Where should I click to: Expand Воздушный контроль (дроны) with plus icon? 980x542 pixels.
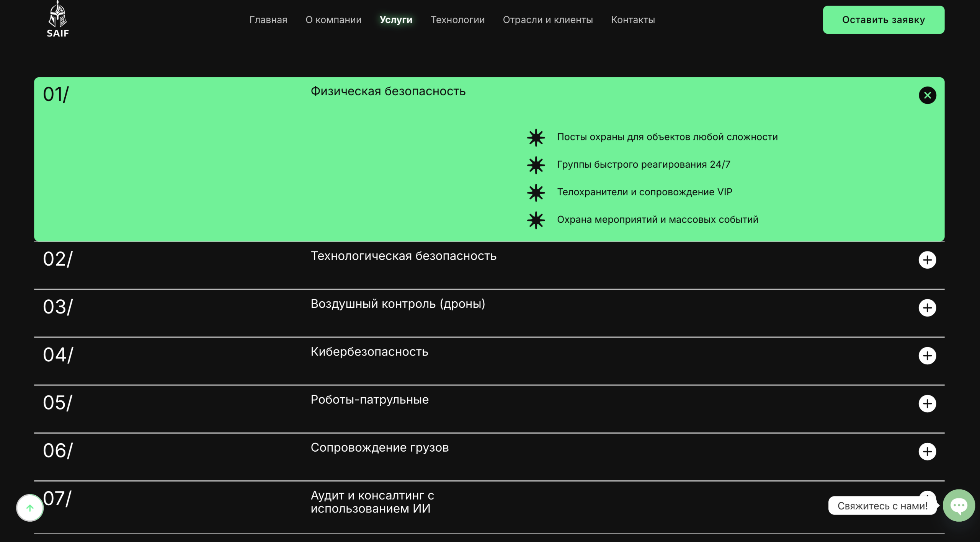pyautogui.click(x=927, y=308)
